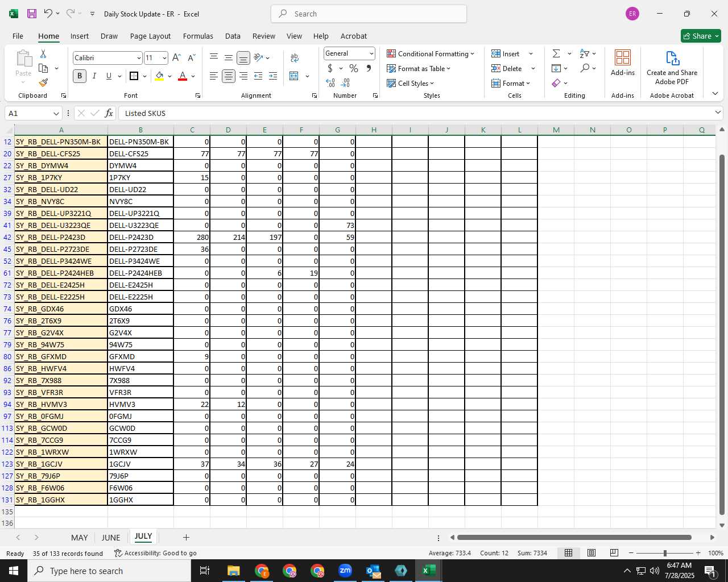This screenshot has height=582, width=728.
Task: Open the Add-ins icon
Action: (x=623, y=63)
